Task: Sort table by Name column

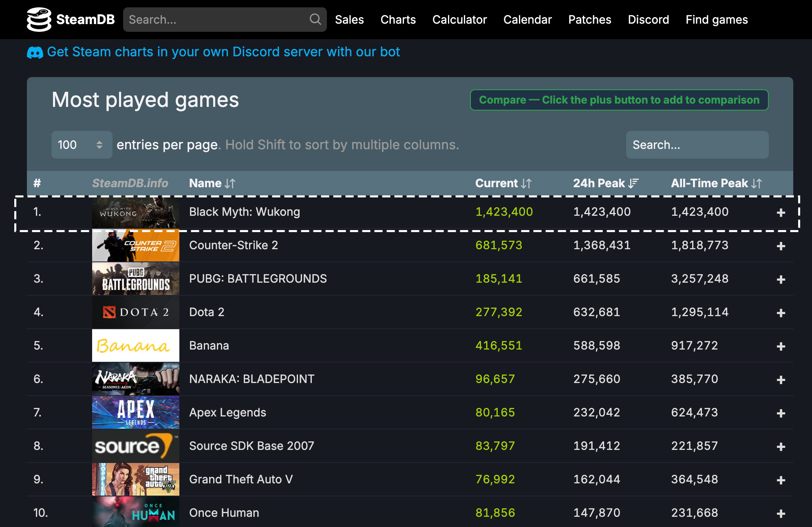Action: [x=212, y=183]
